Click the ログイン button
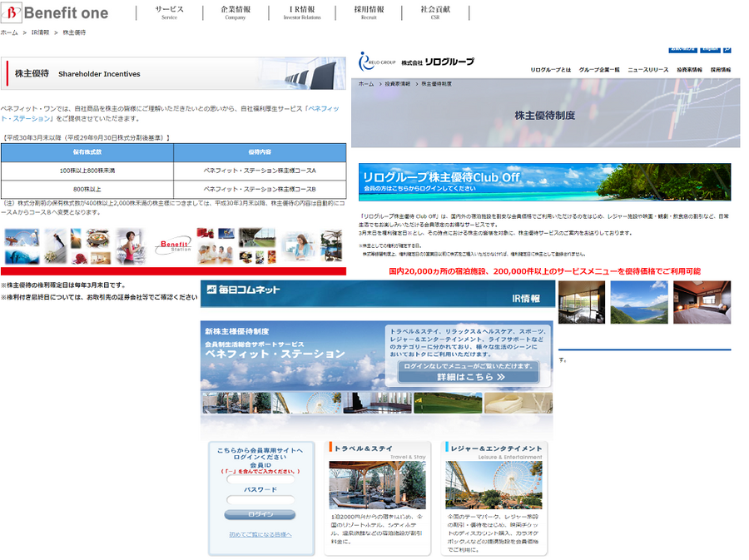Screen dimensions: 749x560 tap(260, 514)
